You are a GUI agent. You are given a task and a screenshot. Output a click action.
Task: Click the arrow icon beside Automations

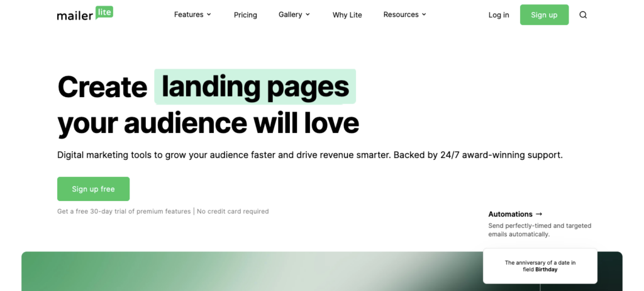539,214
